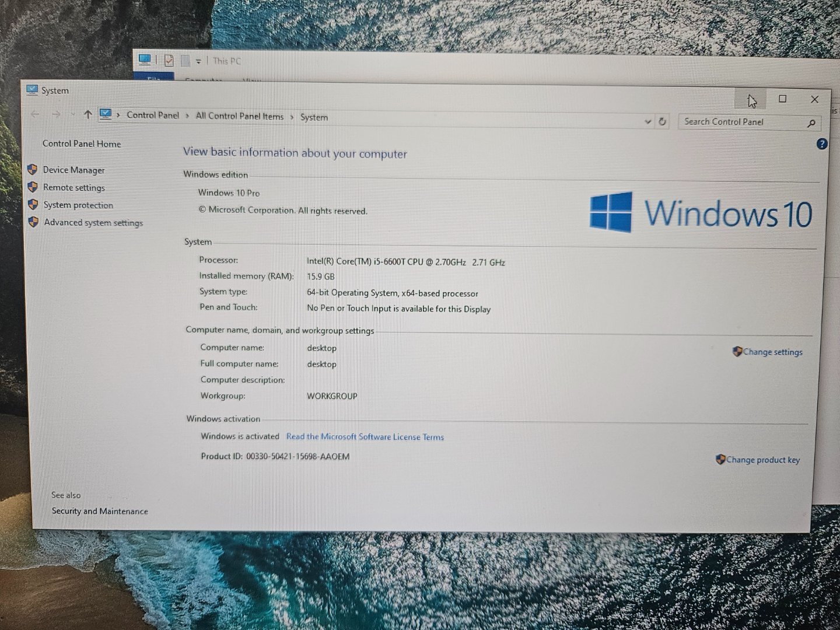Open System protection link
This screenshot has width=840, height=630.
point(78,205)
